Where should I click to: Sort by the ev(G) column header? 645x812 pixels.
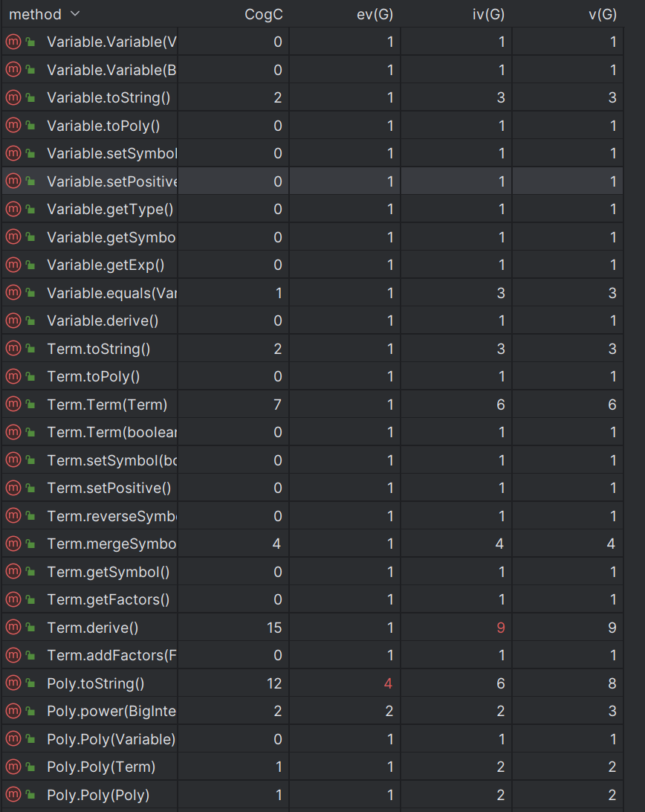point(375,15)
